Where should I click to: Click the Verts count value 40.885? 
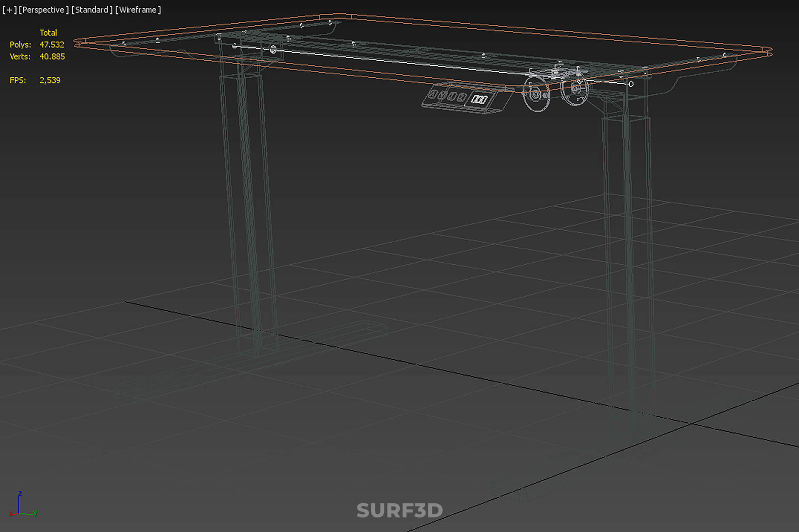point(52,57)
